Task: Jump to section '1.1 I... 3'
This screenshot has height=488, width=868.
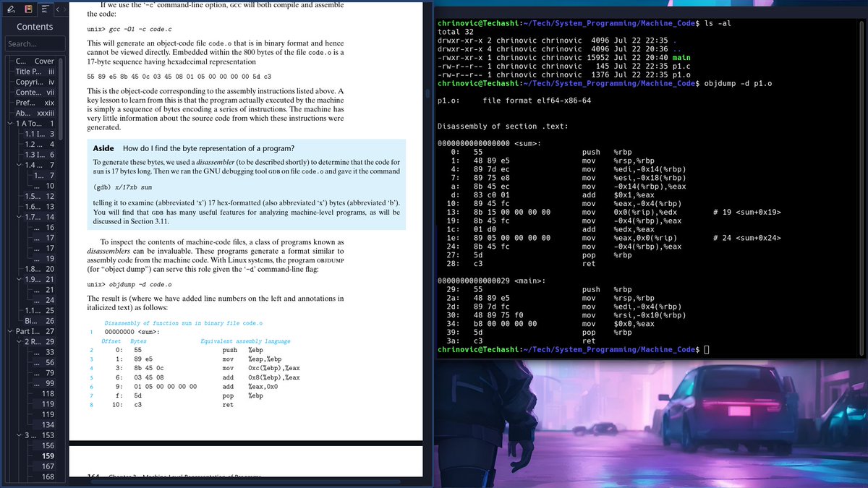Action: coord(40,134)
